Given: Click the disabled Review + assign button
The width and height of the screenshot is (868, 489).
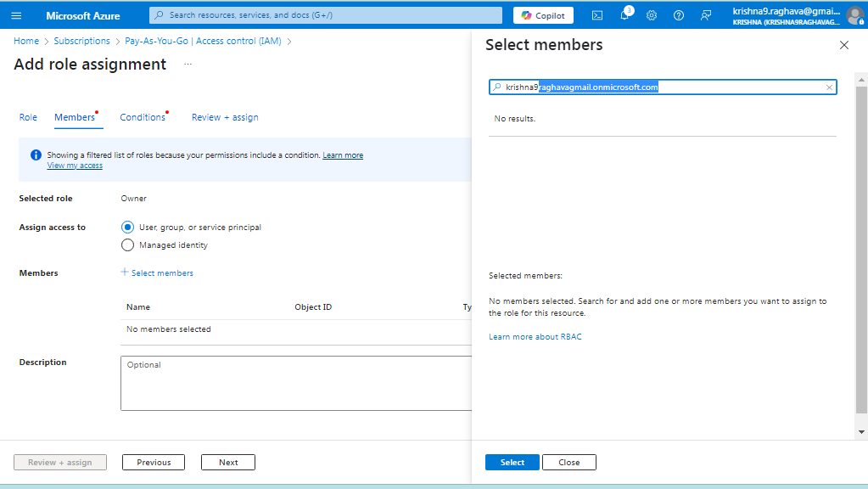Looking at the screenshot, I should tap(60, 463).
